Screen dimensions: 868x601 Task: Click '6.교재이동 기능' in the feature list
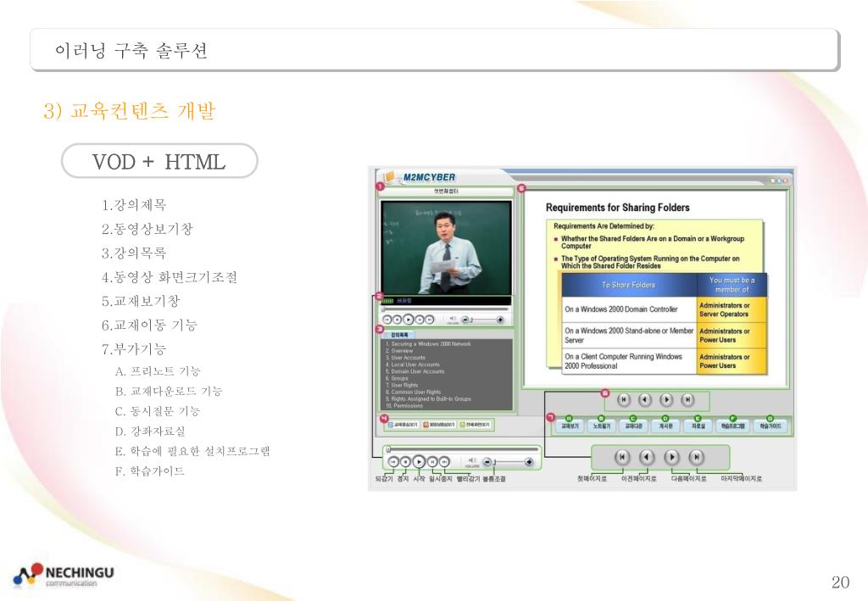click(x=149, y=326)
